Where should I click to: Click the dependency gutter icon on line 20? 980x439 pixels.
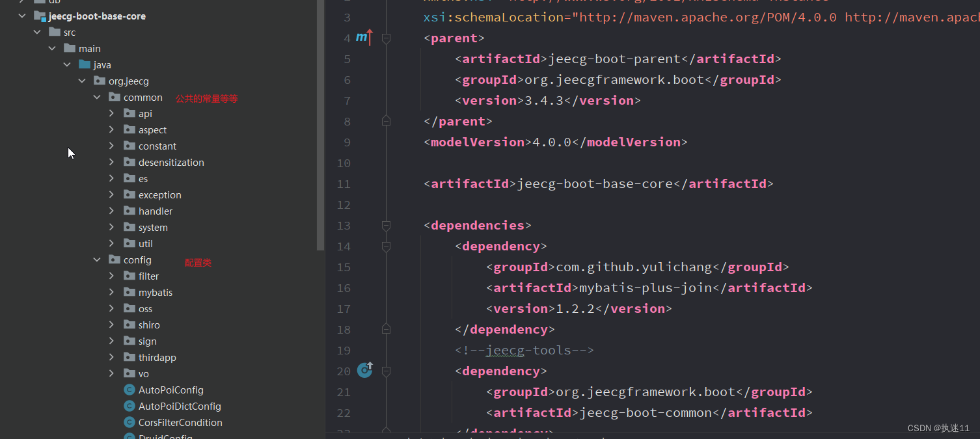[x=365, y=370]
